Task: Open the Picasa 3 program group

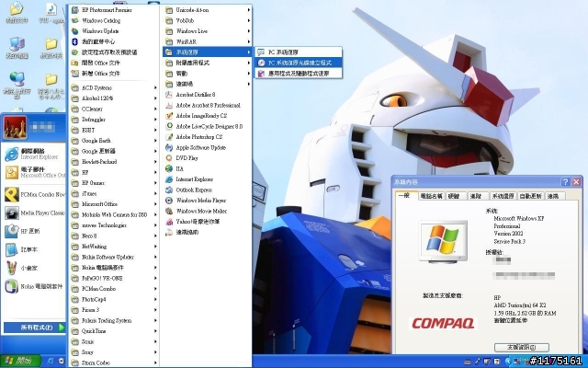Action: pos(114,310)
